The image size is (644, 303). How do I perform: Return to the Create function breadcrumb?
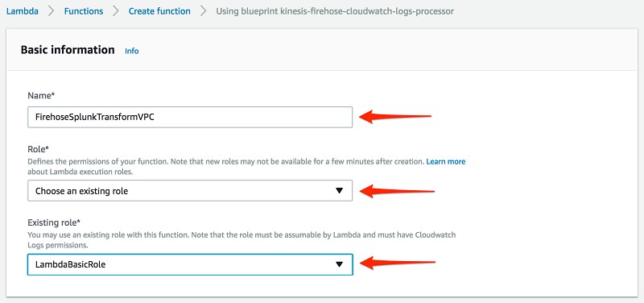click(159, 11)
